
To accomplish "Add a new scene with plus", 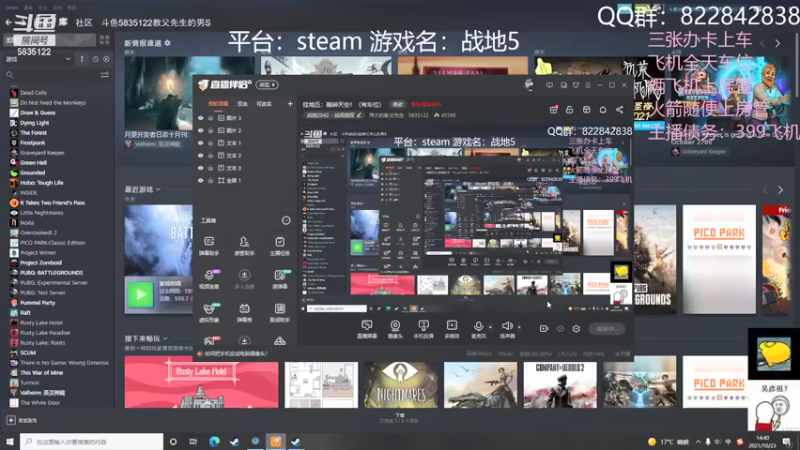I will click(290, 104).
